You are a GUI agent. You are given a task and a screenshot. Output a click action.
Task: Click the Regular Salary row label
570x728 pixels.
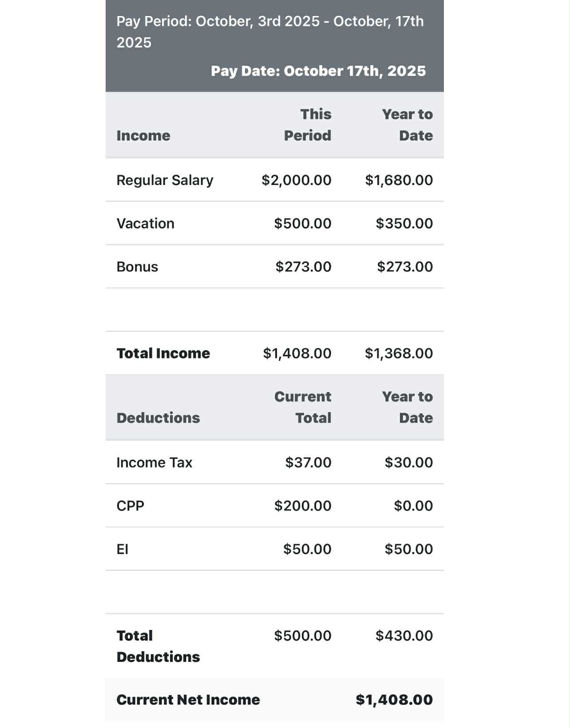(165, 180)
